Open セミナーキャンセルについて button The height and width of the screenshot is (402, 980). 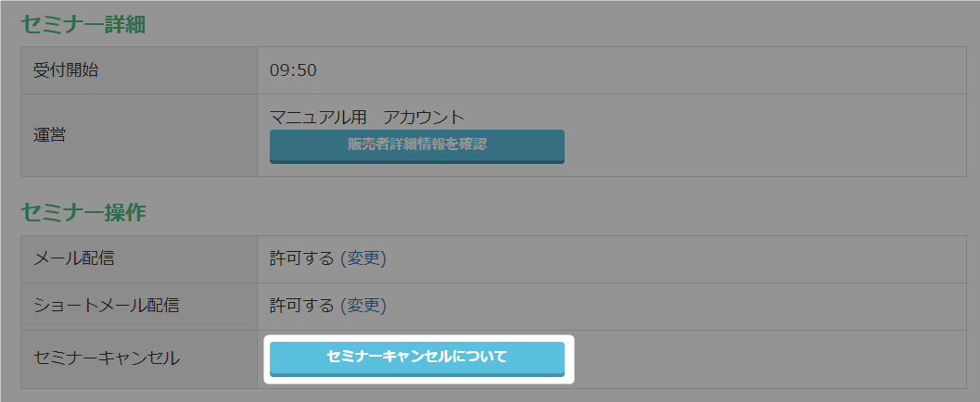pyautogui.click(x=416, y=357)
